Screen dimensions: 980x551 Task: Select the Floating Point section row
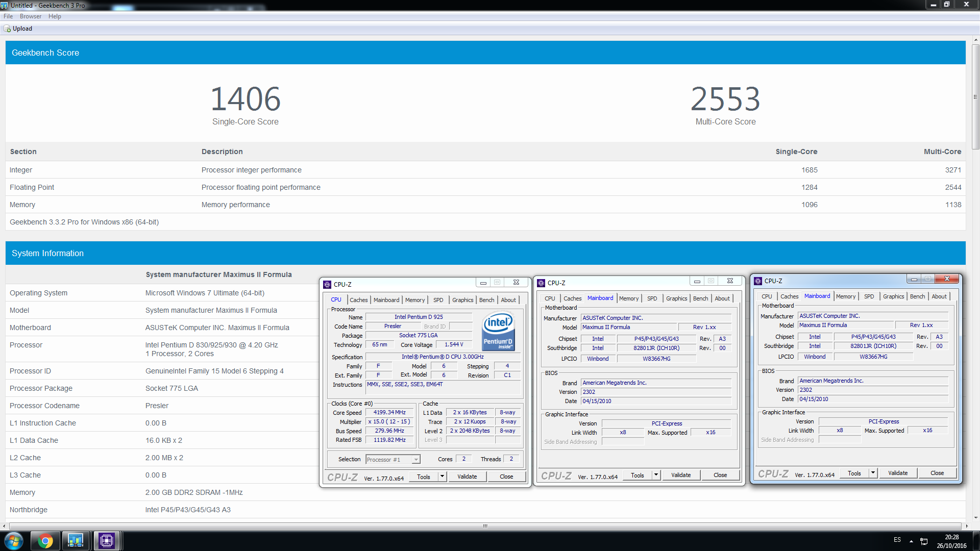(485, 187)
